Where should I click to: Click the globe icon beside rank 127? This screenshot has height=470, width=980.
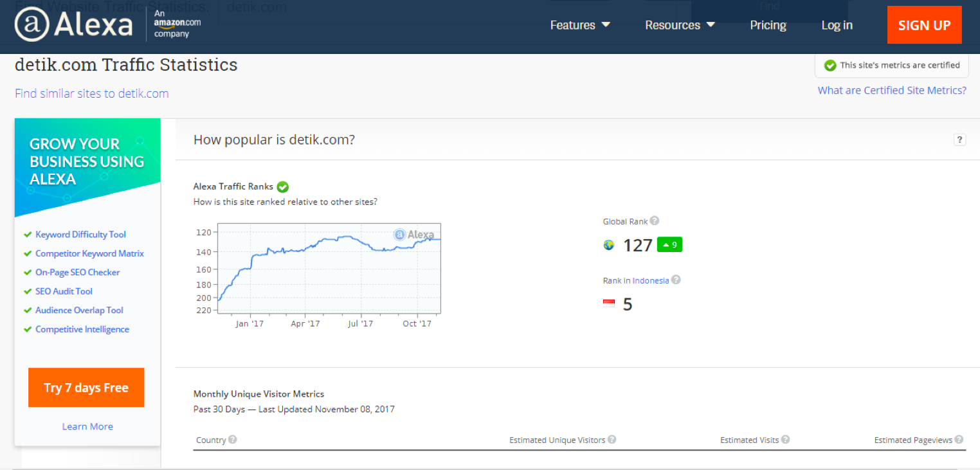click(609, 245)
